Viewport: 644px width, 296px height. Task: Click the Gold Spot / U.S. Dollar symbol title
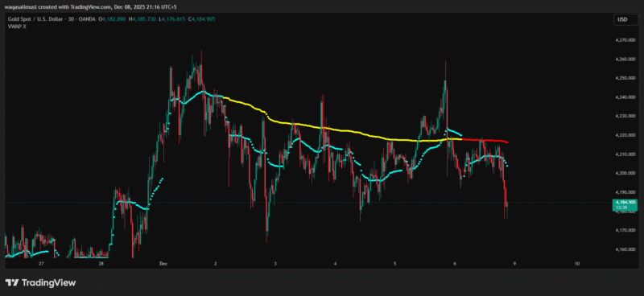click(x=36, y=19)
